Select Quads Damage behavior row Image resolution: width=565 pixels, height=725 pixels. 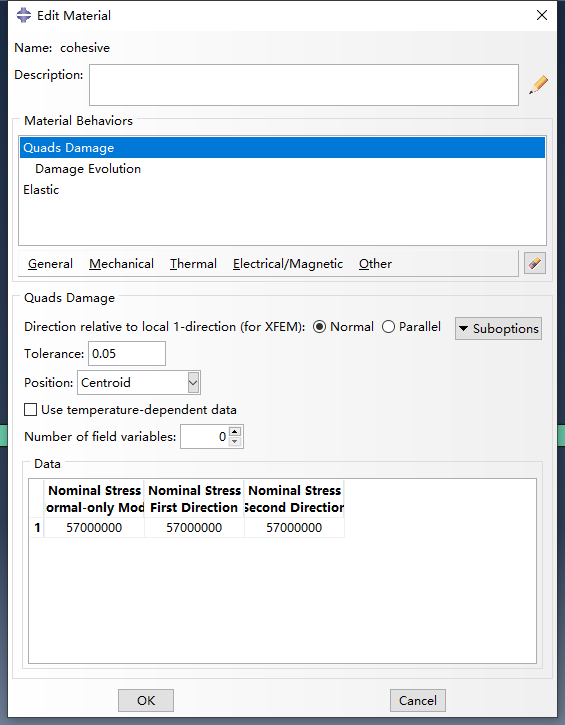click(x=282, y=148)
